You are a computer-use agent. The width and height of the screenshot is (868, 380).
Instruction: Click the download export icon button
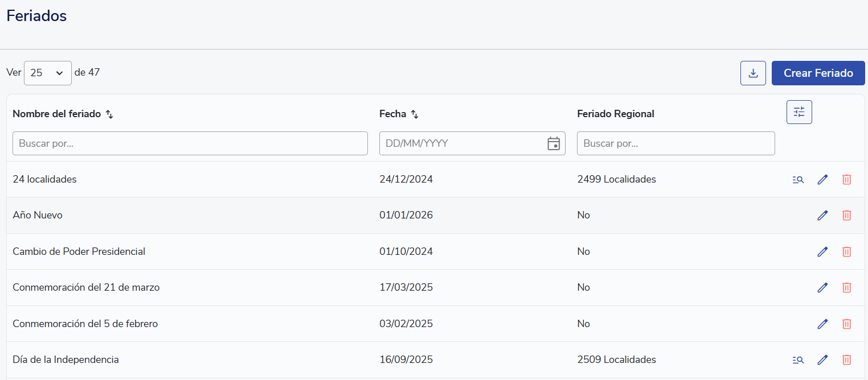[753, 73]
